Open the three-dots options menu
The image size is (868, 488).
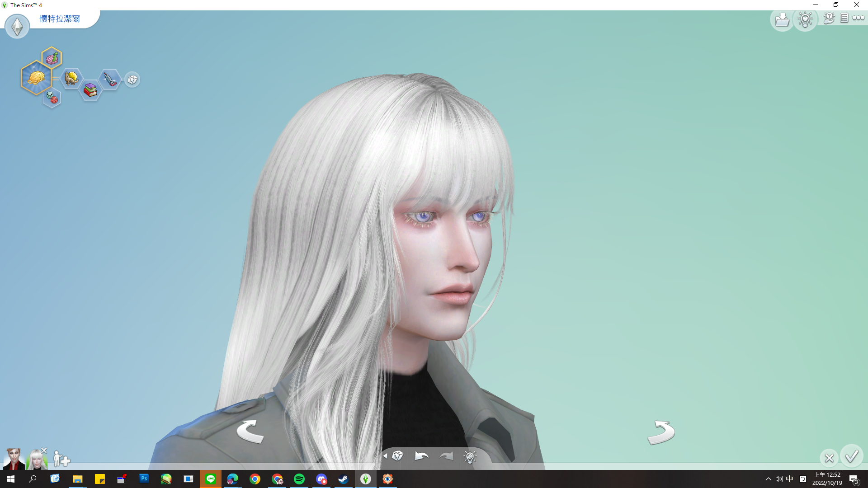(x=859, y=18)
